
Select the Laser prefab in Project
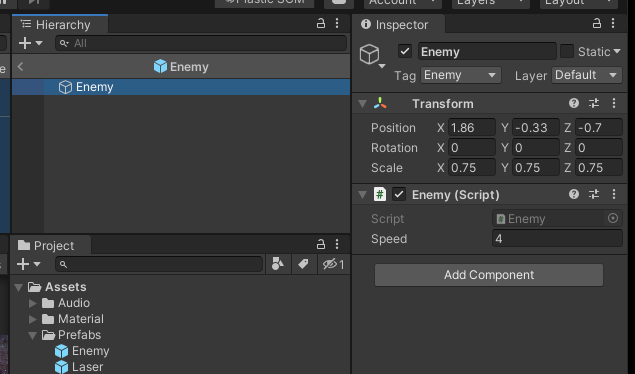point(79,367)
